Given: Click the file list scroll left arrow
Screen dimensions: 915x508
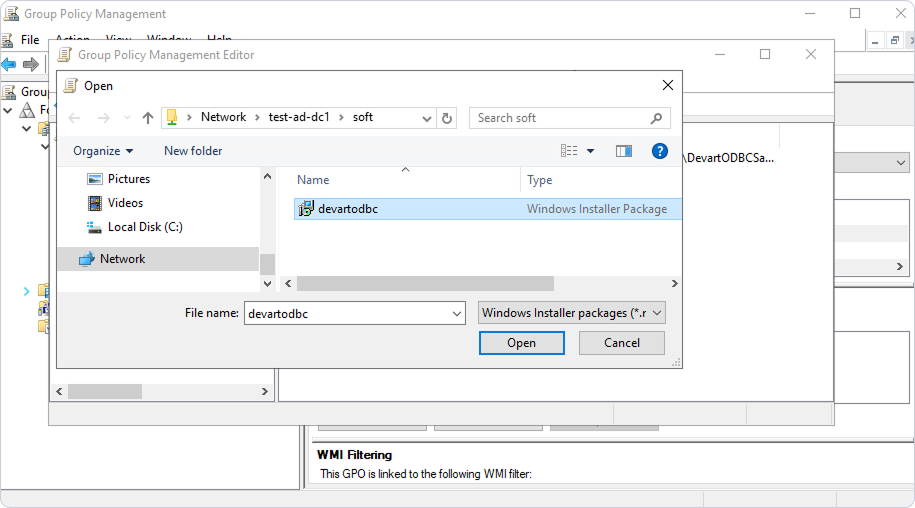Looking at the screenshot, I should (x=288, y=283).
